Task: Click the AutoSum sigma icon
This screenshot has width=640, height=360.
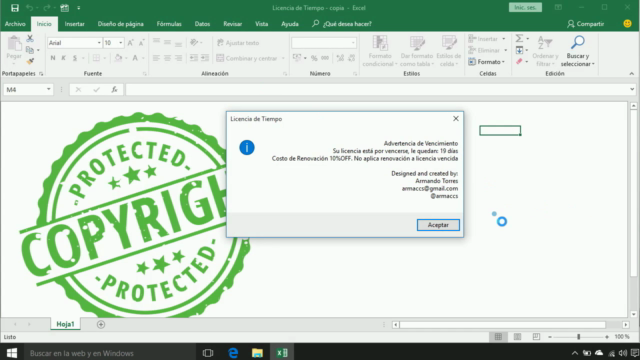Action: [519, 38]
